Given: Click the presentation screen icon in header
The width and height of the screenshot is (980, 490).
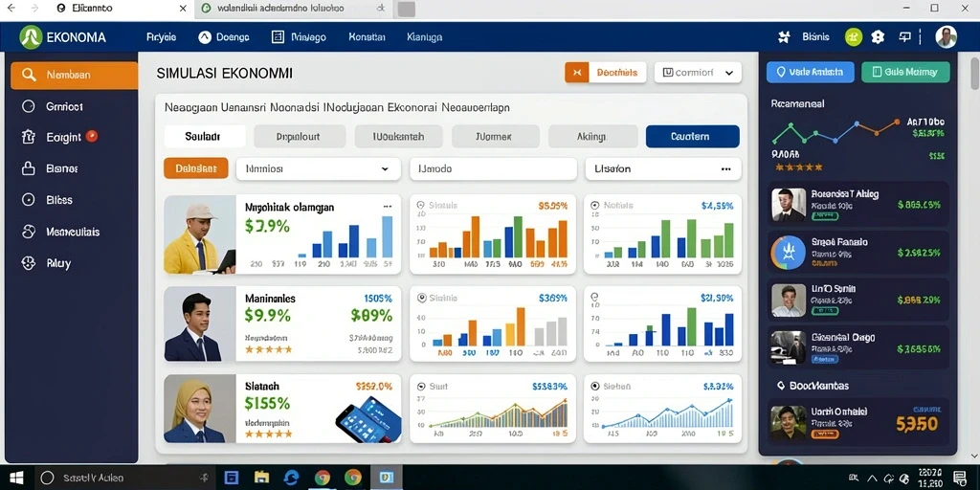Looking at the screenshot, I should 904,37.
